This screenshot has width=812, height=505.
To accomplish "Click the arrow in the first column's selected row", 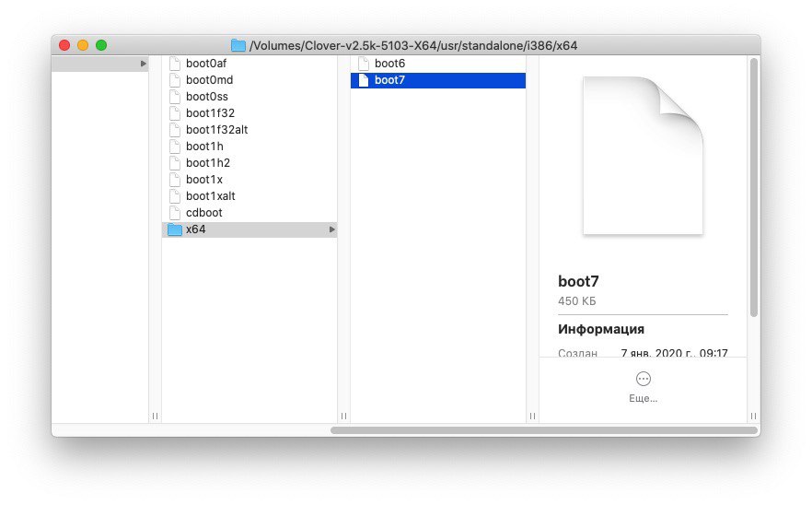I will pyautogui.click(x=144, y=64).
